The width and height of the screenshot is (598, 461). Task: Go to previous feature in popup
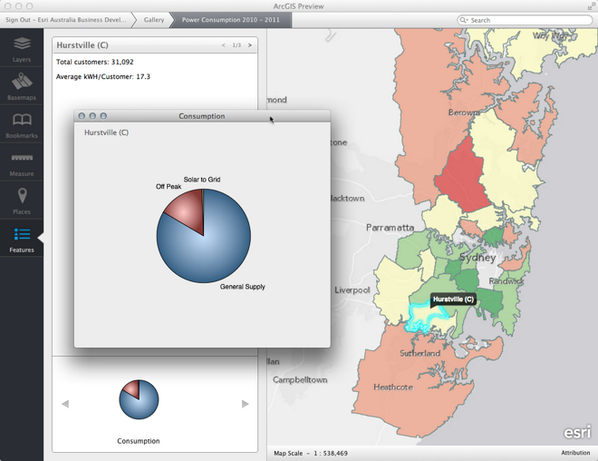(x=223, y=45)
